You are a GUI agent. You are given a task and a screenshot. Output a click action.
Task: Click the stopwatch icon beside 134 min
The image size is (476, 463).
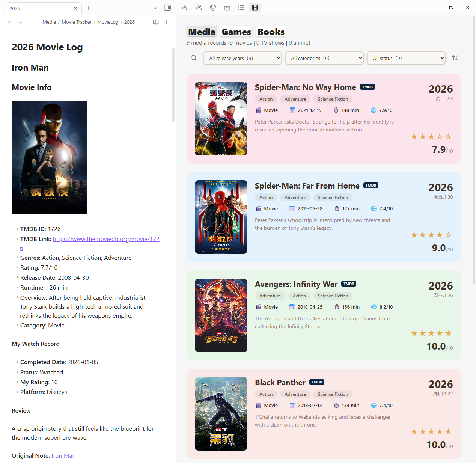(336, 405)
